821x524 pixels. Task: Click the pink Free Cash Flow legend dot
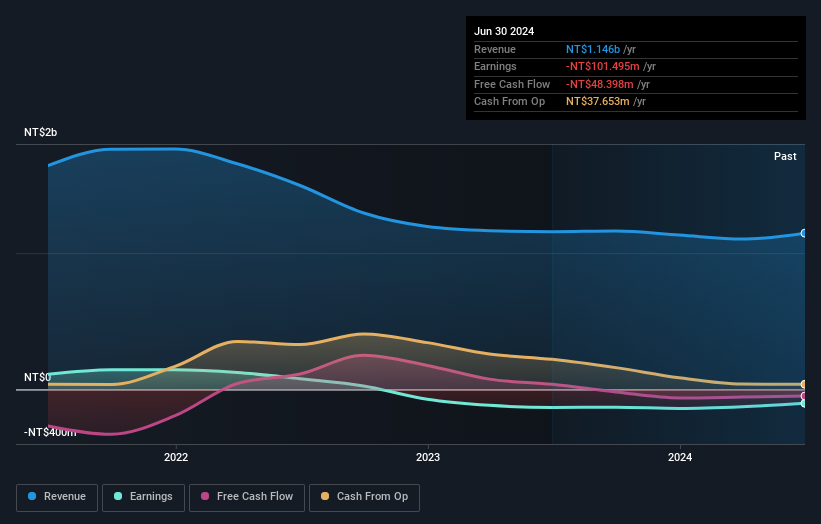(x=205, y=496)
